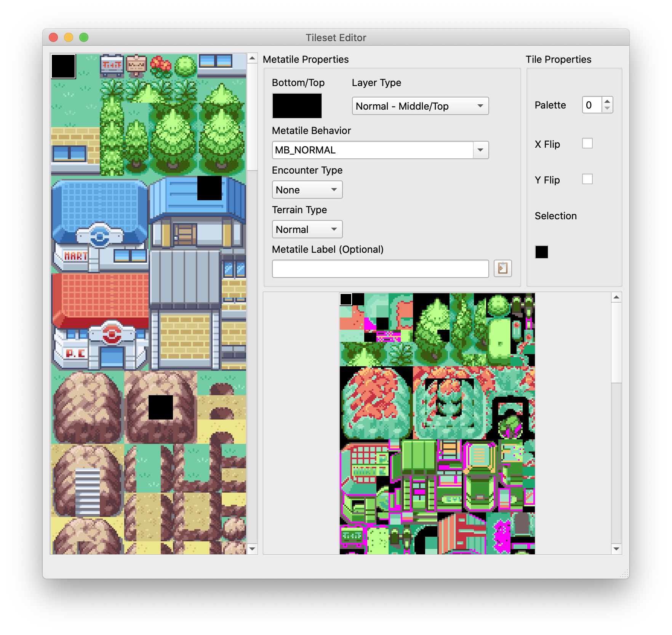Click down arrow of metatile list scrollbar

(x=252, y=549)
